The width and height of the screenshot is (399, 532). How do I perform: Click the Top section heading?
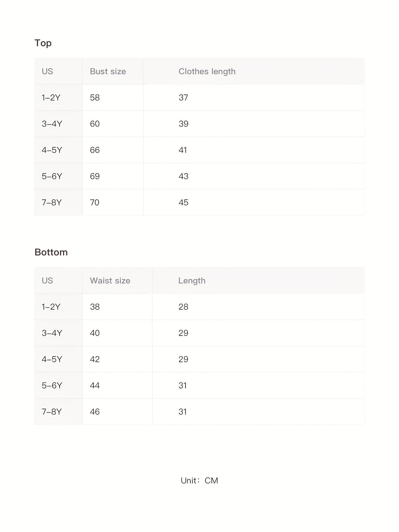pos(43,43)
